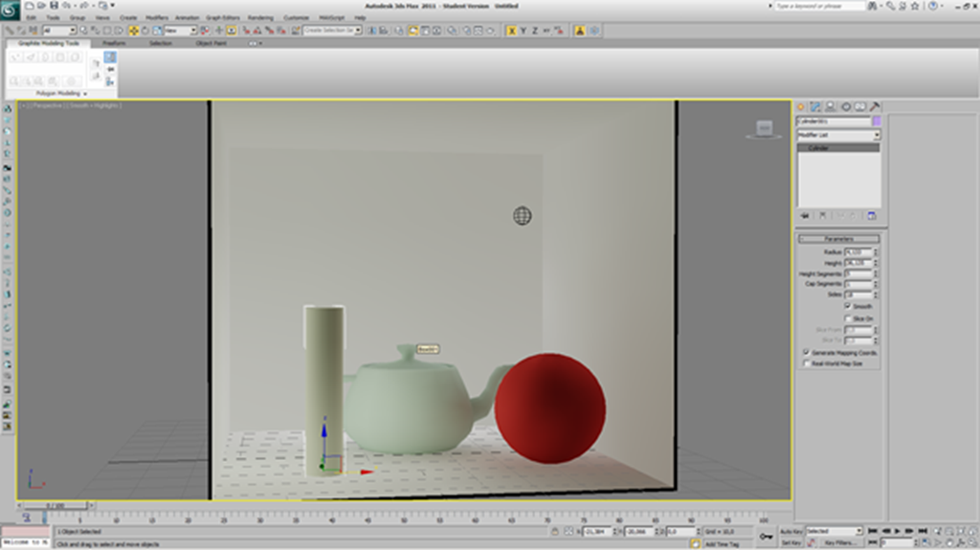Click the ViewCube in the viewport
Screen dimensions: 980x550
763,128
